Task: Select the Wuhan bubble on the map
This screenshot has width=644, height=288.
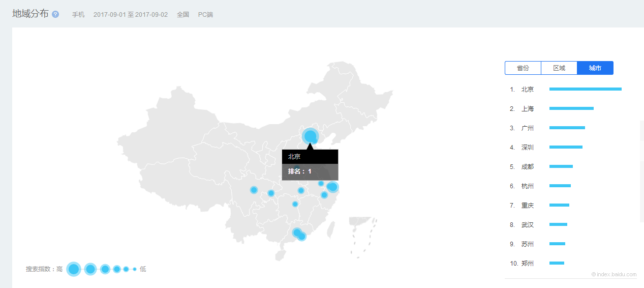Action: tap(301, 190)
